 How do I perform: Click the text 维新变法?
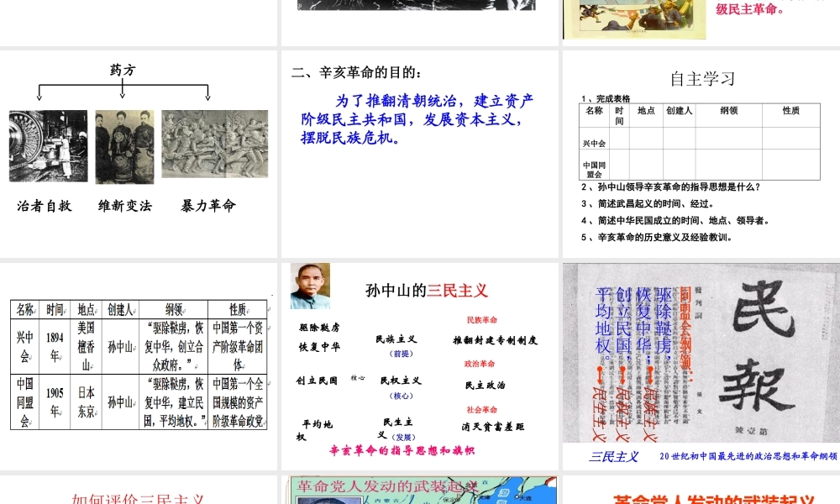125,206
